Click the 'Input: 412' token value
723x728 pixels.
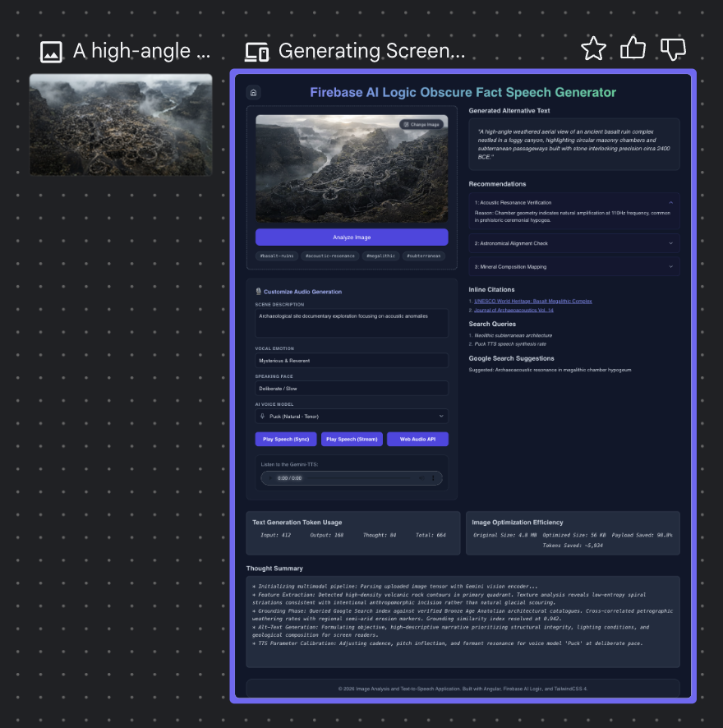click(x=275, y=536)
